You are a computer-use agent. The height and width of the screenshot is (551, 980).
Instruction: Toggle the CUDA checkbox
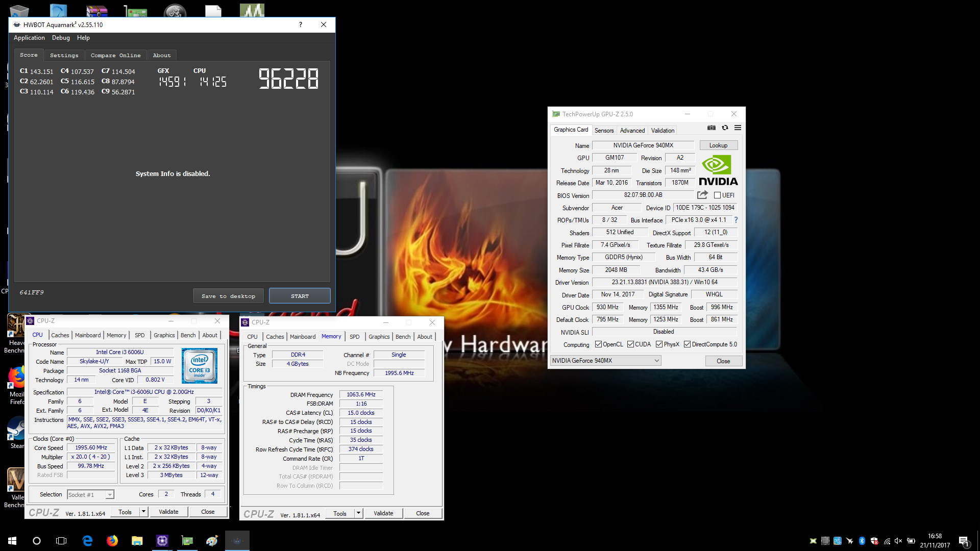(x=630, y=344)
